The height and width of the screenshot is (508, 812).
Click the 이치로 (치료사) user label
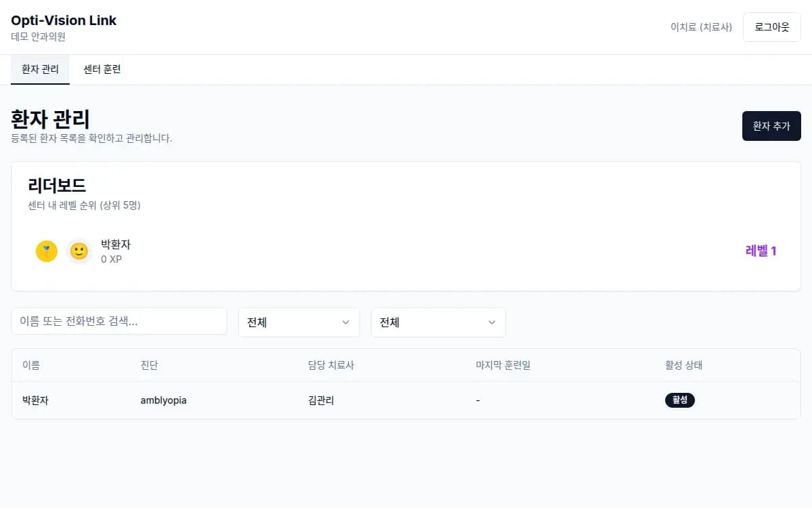pos(701,28)
